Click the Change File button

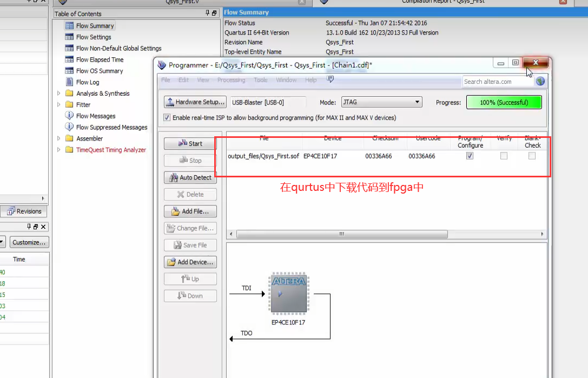pyautogui.click(x=190, y=228)
